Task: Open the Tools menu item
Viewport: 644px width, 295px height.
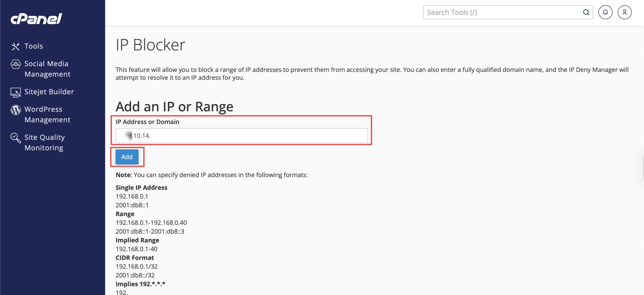Action: coord(34,46)
